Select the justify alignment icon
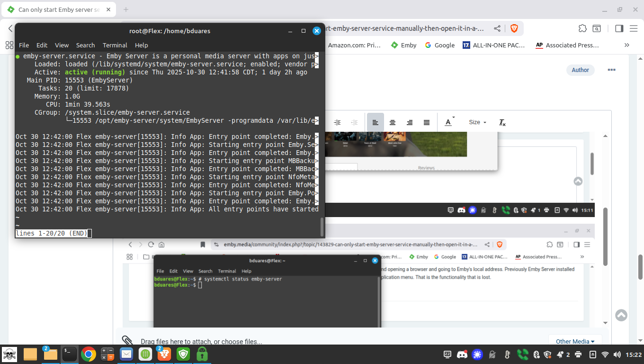 (427, 122)
